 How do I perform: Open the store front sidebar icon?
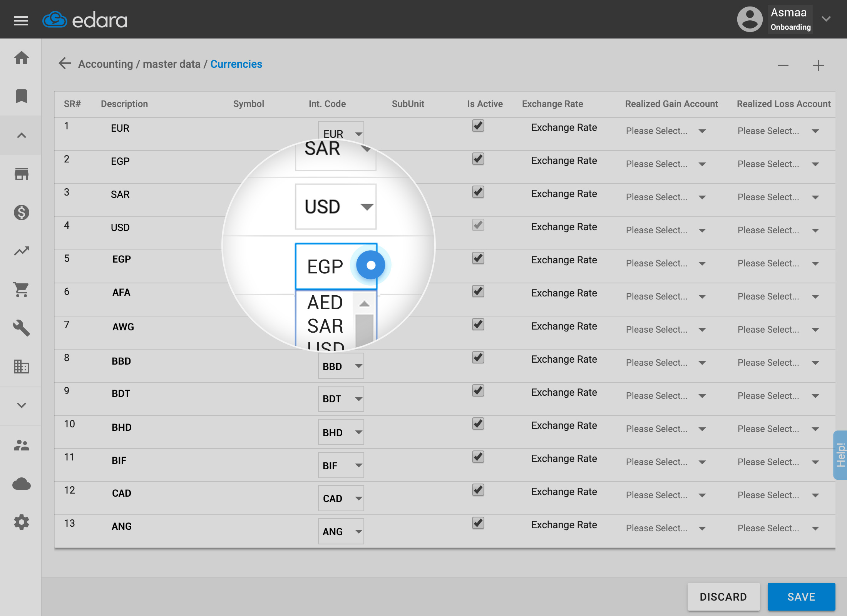tap(22, 174)
